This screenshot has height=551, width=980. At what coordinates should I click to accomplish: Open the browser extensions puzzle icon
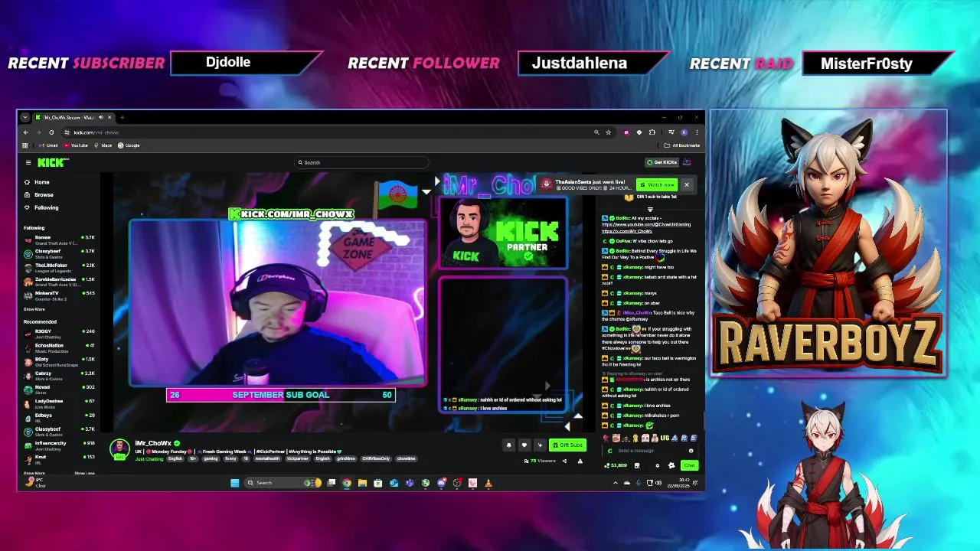[652, 132]
